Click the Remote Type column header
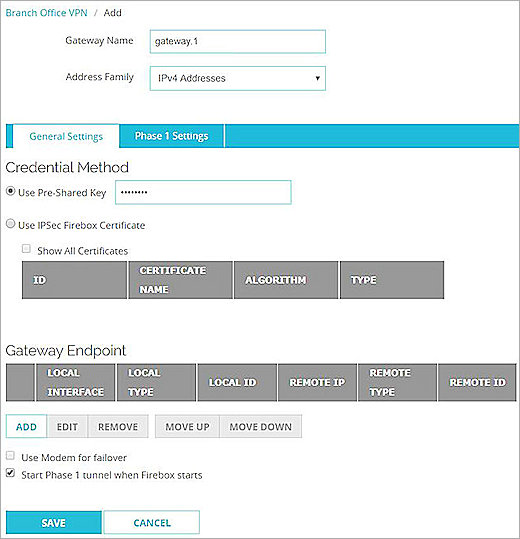Viewport: 520px width, 539px height. pyautogui.click(x=397, y=383)
